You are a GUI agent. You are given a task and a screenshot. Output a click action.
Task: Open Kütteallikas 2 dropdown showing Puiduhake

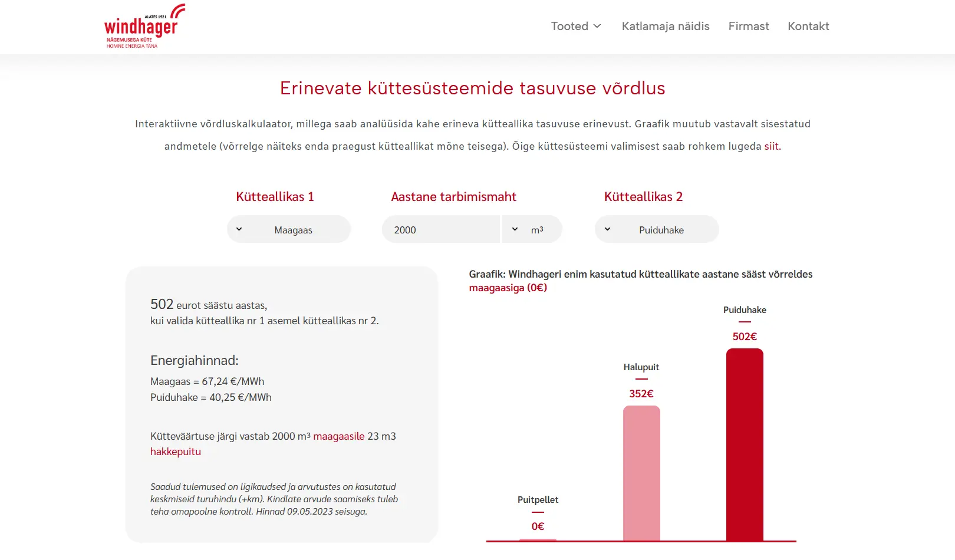(657, 229)
